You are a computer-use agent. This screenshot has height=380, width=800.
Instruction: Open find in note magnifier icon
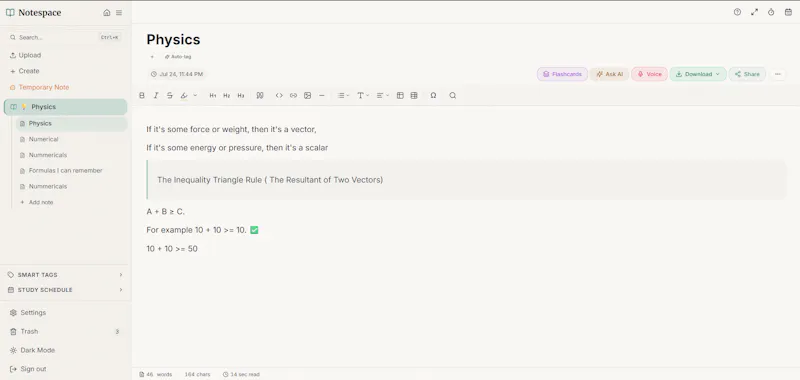pos(453,95)
